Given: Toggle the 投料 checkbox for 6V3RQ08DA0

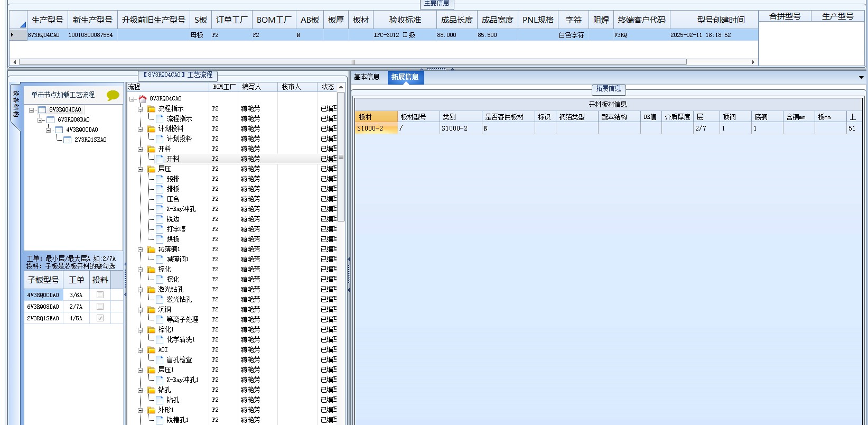Looking at the screenshot, I should tap(100, 307).
